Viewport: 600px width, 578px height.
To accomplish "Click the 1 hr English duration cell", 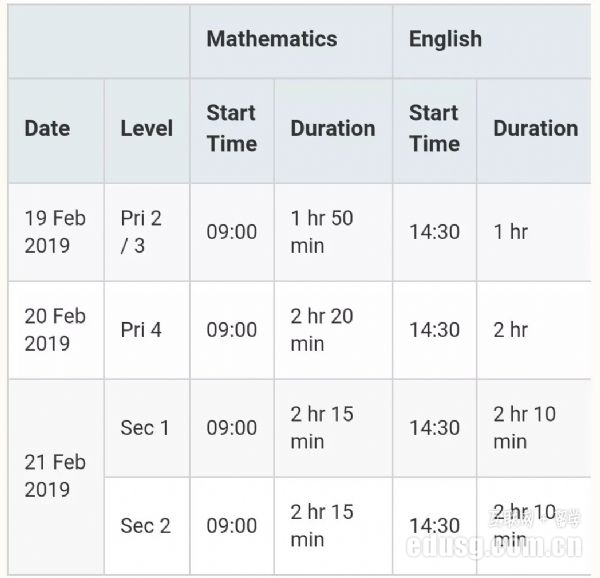I will [x=510, y=232].
